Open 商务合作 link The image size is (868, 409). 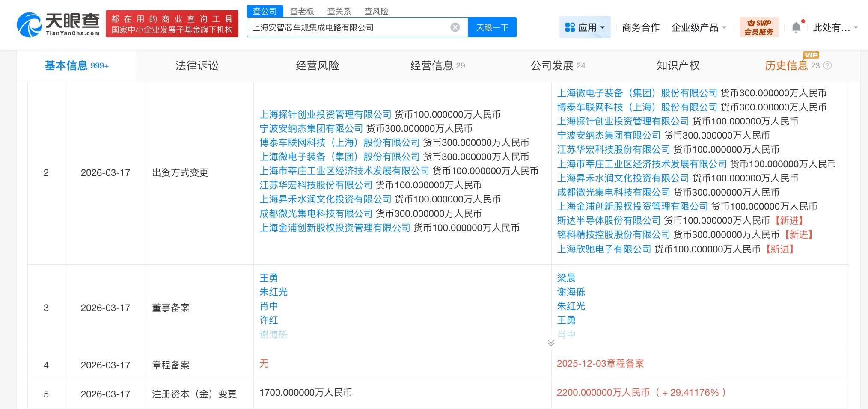coord(640,27)
